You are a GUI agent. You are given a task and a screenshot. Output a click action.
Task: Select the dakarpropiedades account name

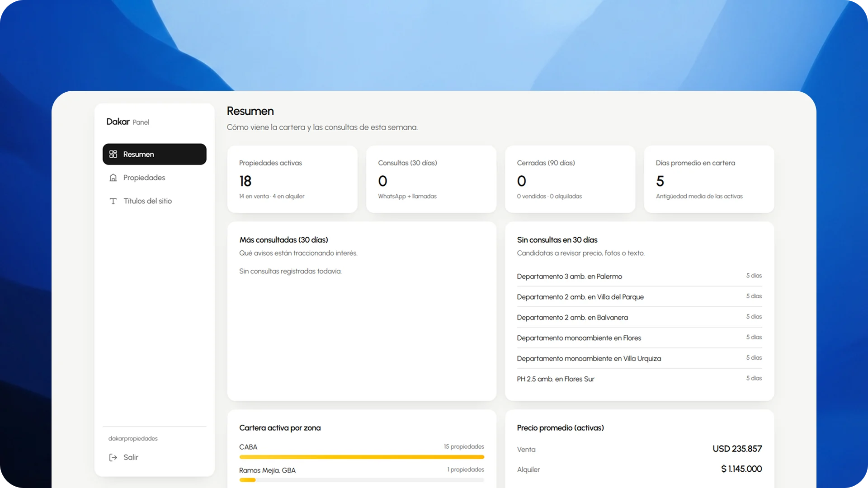133,438
